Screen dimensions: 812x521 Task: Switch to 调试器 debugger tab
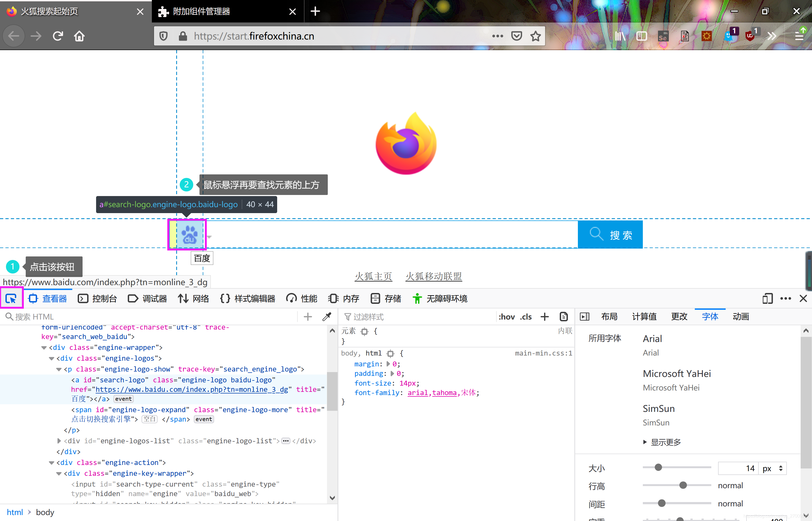(148, 298)
